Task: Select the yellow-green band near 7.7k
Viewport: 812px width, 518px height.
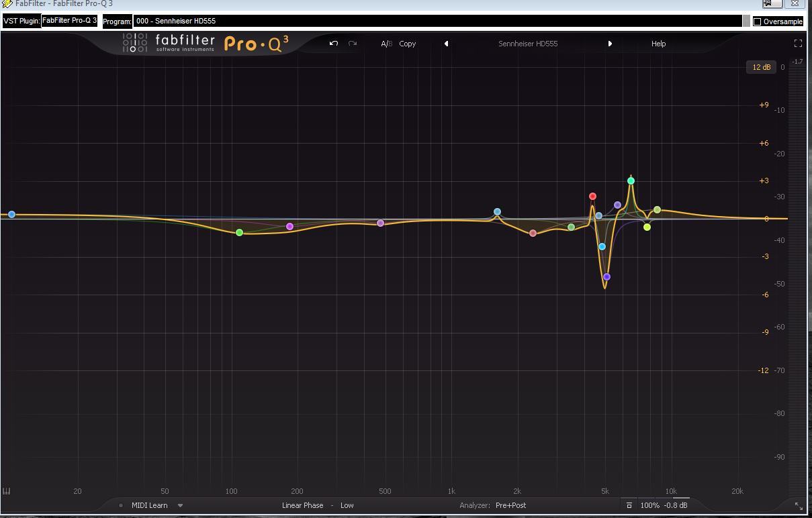Action: tap(647, 227)
